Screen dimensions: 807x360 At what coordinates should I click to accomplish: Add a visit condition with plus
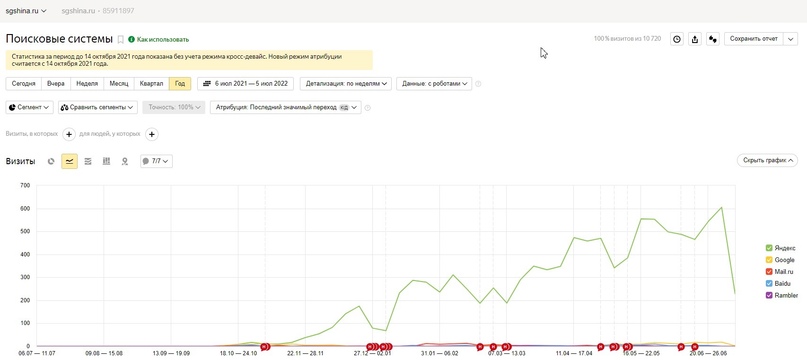tap(69, 134)
